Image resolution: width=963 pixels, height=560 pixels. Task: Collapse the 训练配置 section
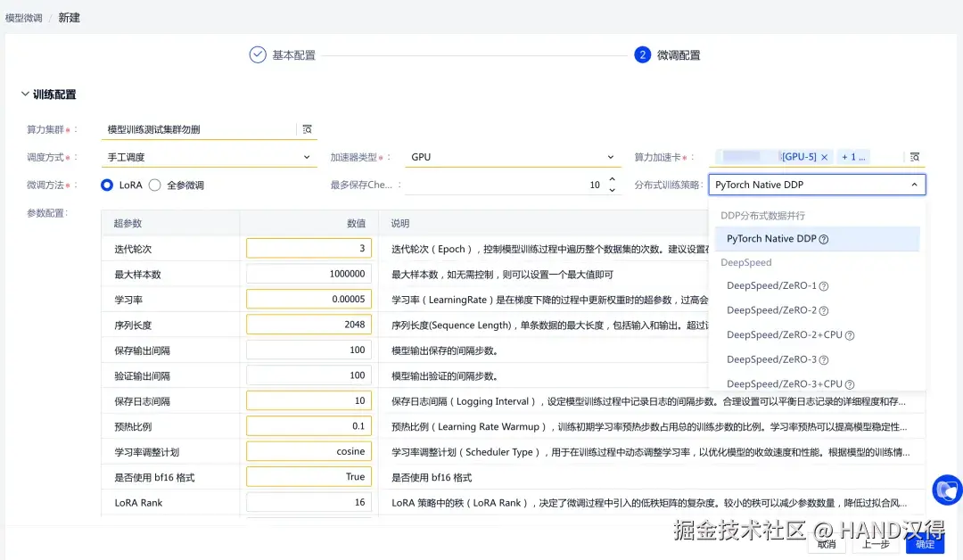(x=25, y=94)
